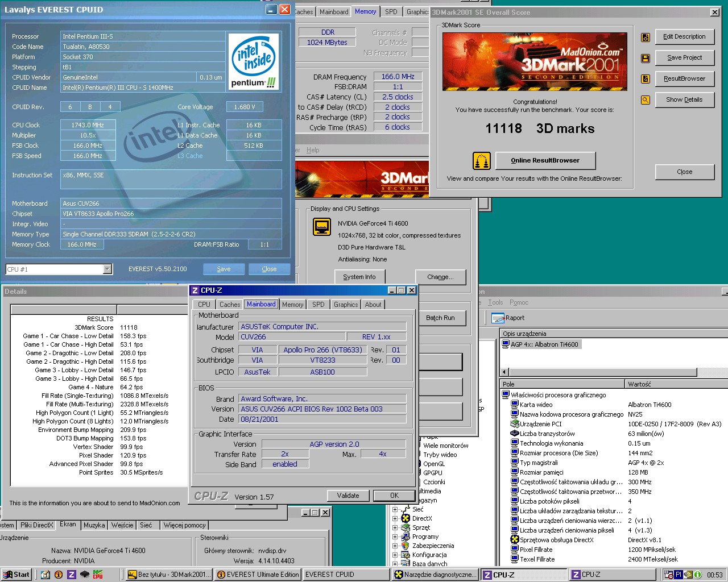
Task: Click the NVIDIA tray icon
Action: pos(688,575)
